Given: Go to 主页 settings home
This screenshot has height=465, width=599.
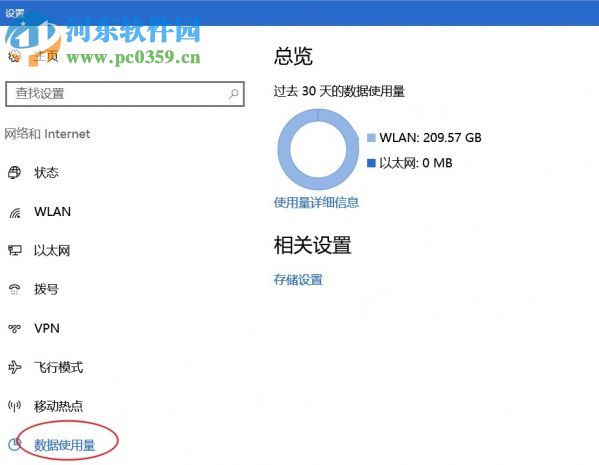Looking at the screenshot, I should tap(46, 56).
